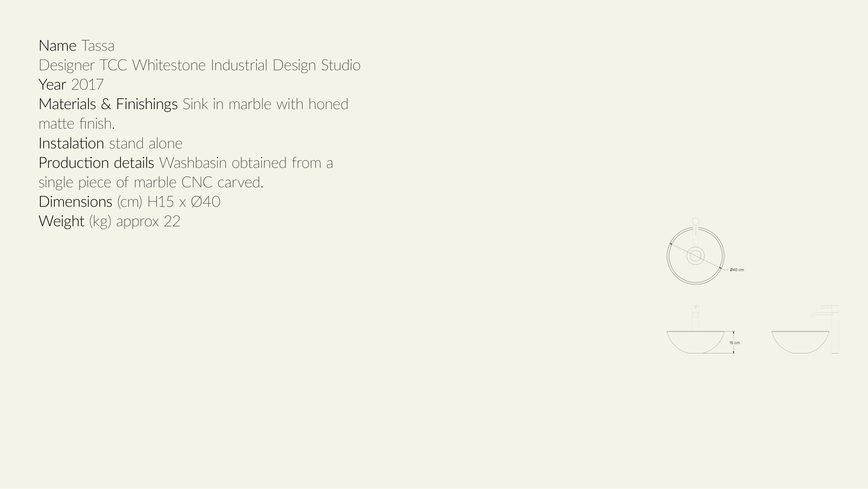Screen dimensions: 868x489
Task: Click the "Instalation" label
Action: (x=71, y=144)
